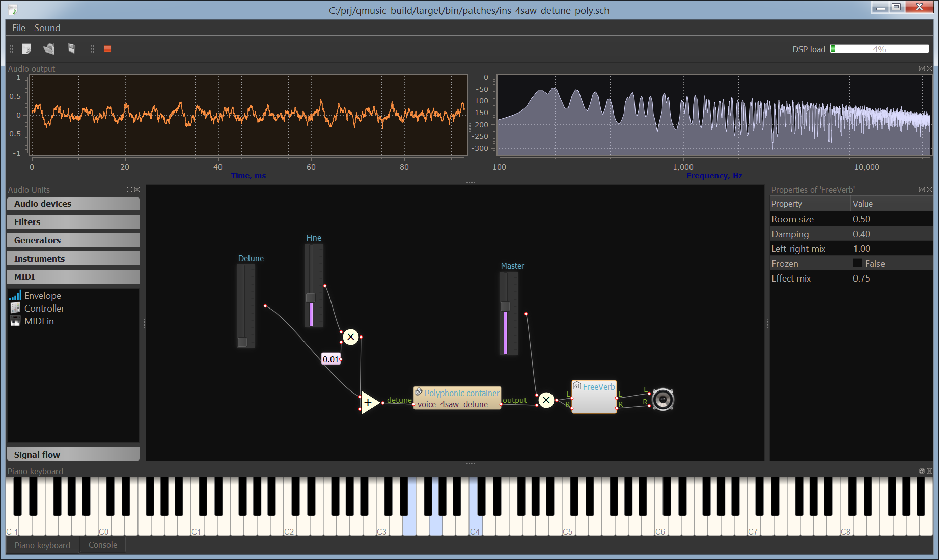
Task: Click the Property column header
Action: [810, 204]
